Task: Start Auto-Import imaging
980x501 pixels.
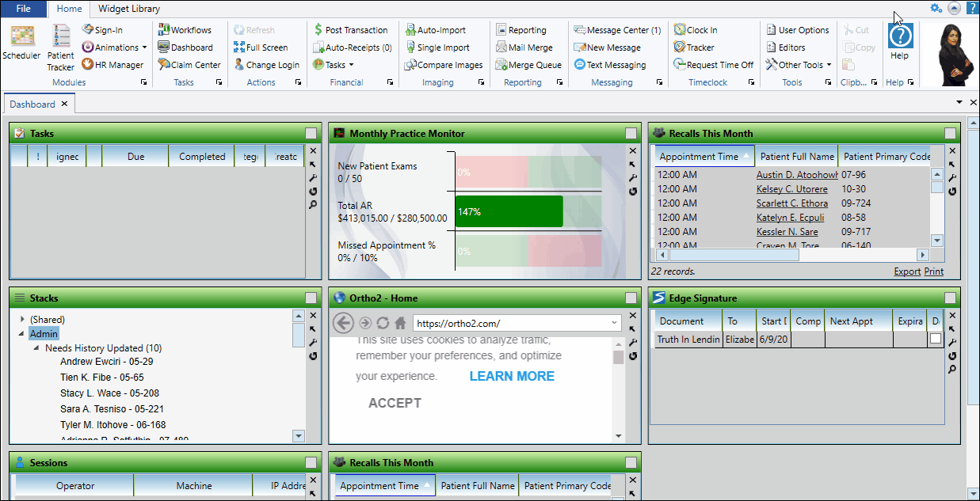Action: (435, 30)
